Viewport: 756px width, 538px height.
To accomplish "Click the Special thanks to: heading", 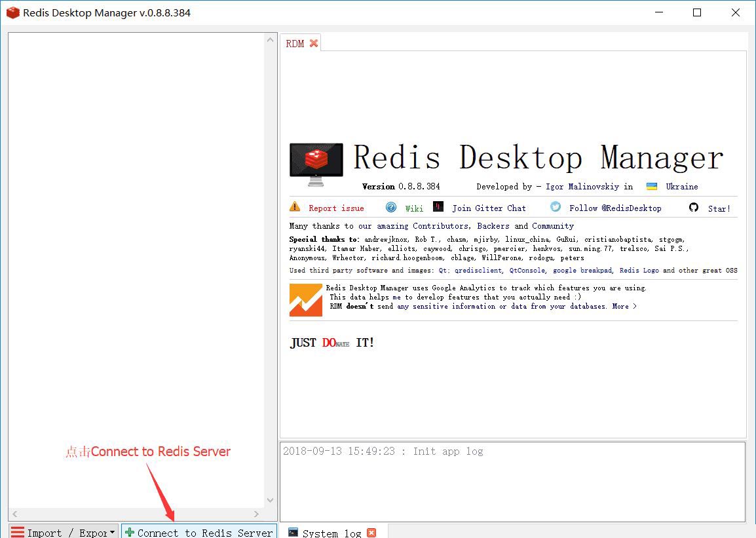I will (324, 240).
